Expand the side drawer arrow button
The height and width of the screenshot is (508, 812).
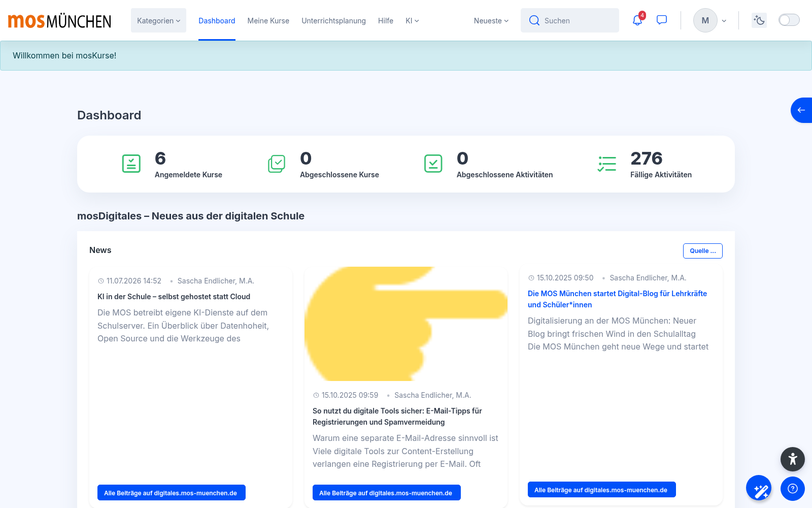pyautogui.click(x=801, y=110)
